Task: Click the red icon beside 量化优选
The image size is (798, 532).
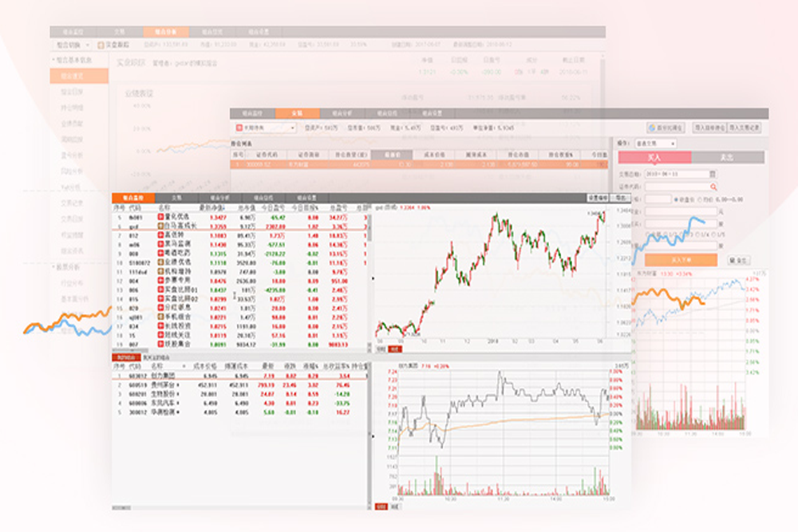Action: pyautogui.click(x=161, y=217)
